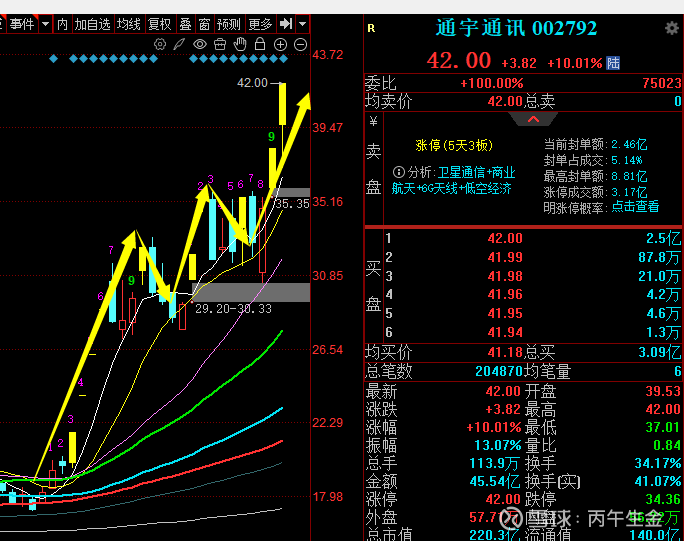Select buy level 1 price 42.00

(x=505, y=238)
